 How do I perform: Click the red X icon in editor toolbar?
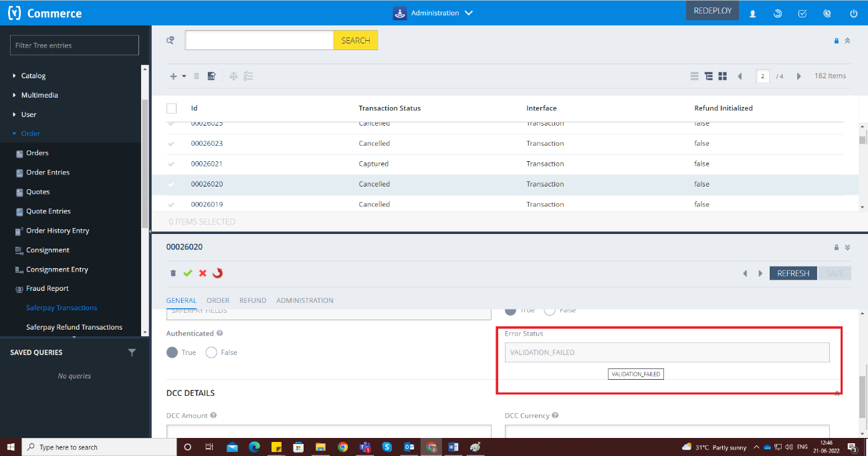[x=203, y=273]
